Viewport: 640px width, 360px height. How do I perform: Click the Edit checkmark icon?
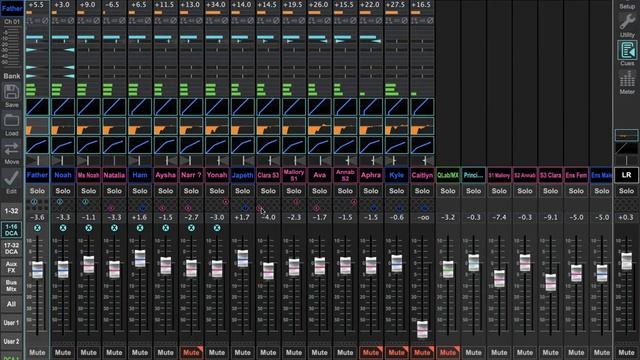point(11,178)
